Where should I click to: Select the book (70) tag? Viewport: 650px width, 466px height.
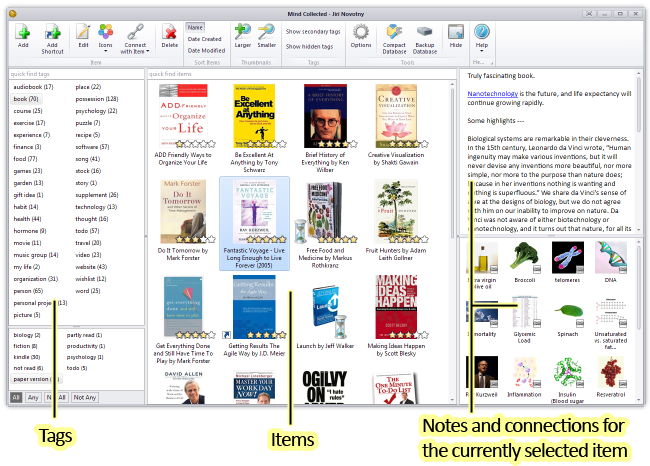tap(26, 99)
